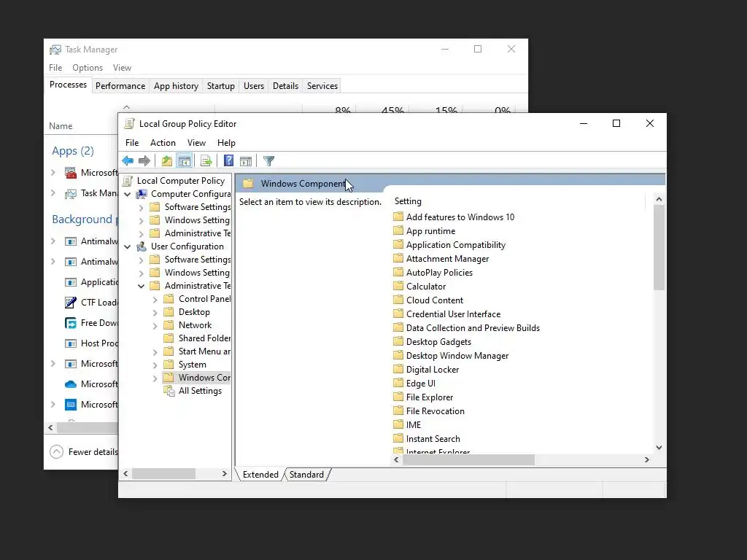Viewport: 747px width, 560px height.
Task: Select the Attachment Manager setting
Action: point(441,259)
